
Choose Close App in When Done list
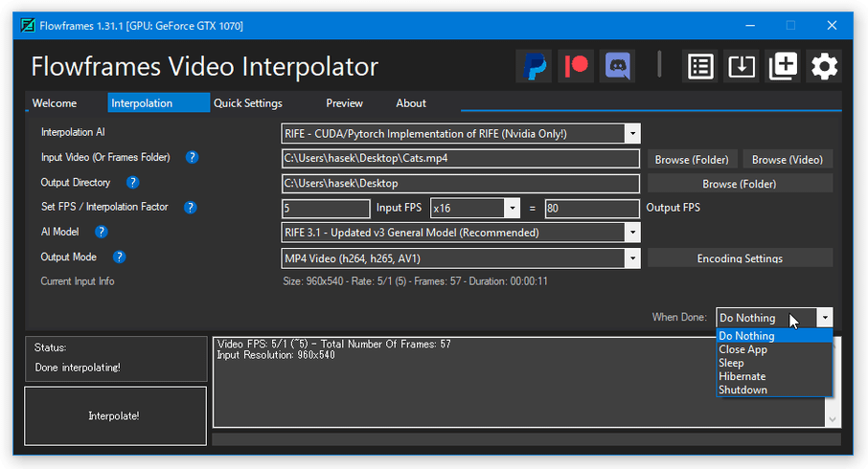point(774,349)
